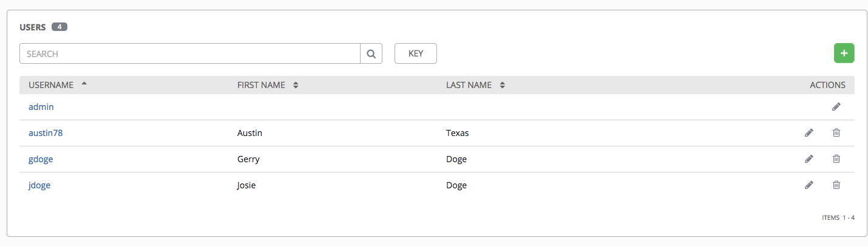Edit the jdoge user pencil icon
868x246 pixels.
coord(809,185)
